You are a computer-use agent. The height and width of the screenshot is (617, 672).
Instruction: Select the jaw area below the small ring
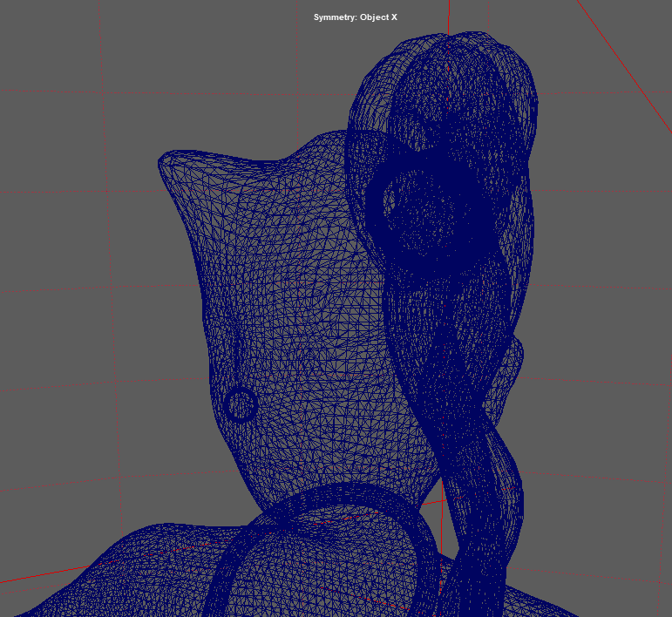pyautogui.click(x=253, y=462)
